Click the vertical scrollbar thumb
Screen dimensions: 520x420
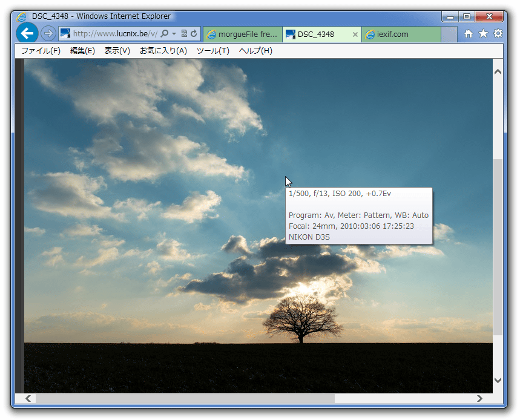pyautogui.click(x=498, y=247)
